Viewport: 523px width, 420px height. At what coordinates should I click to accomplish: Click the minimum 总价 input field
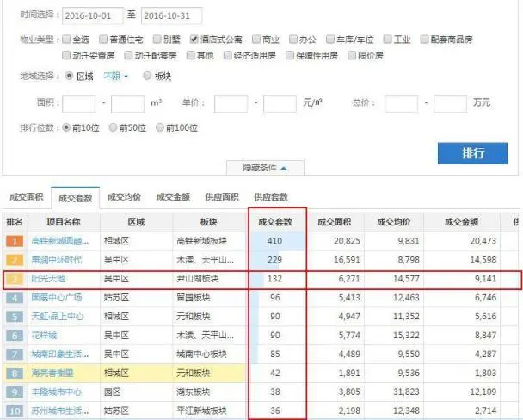click(x=401, y=104)
